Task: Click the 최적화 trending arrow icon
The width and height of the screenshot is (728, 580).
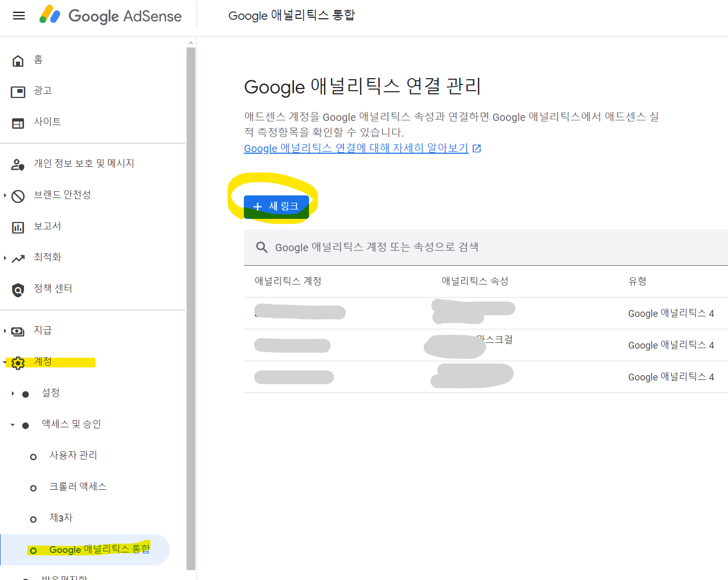Action: [x=18, y=259]
